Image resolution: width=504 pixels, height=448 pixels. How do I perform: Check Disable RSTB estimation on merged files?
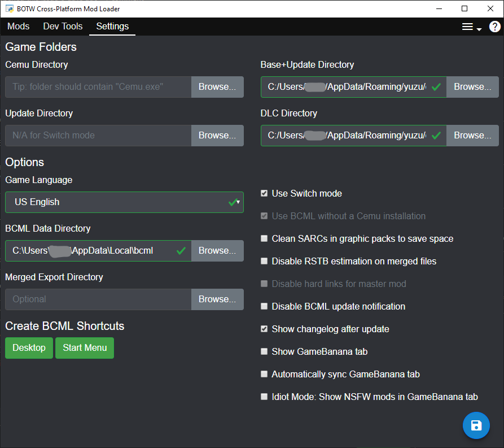tap(264, 261)
